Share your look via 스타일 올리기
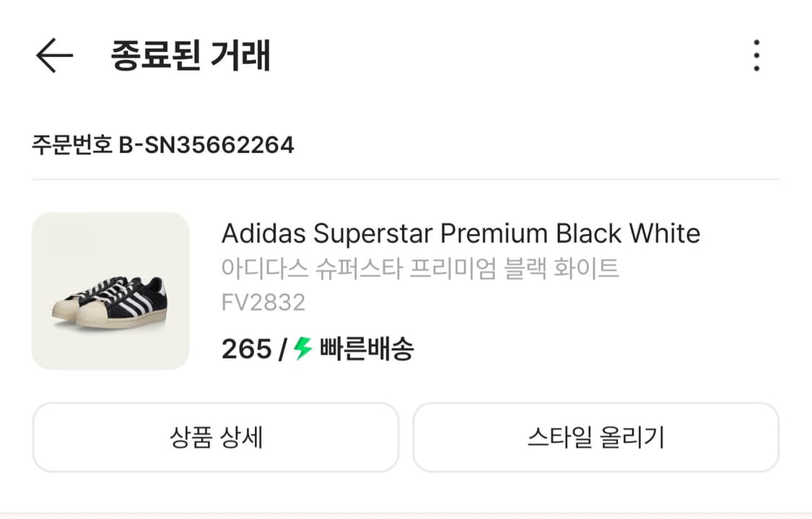This screenshot has height=519, width=812. pos(597,437)
